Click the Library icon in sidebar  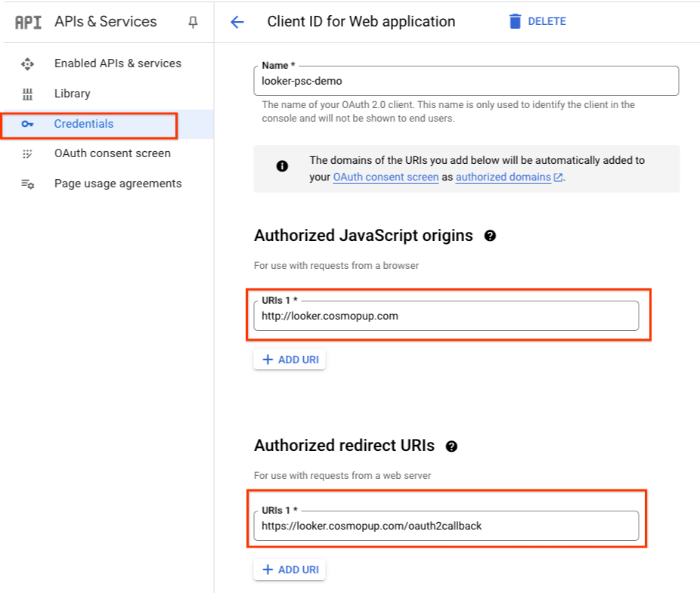(x=28, y=94)
